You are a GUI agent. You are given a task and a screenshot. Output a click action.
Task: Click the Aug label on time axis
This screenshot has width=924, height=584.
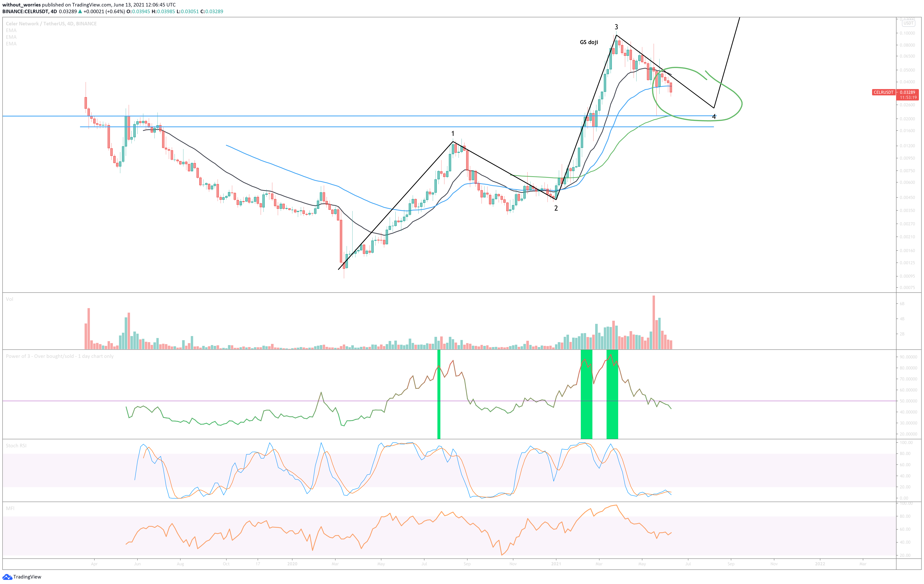[180, 564]
